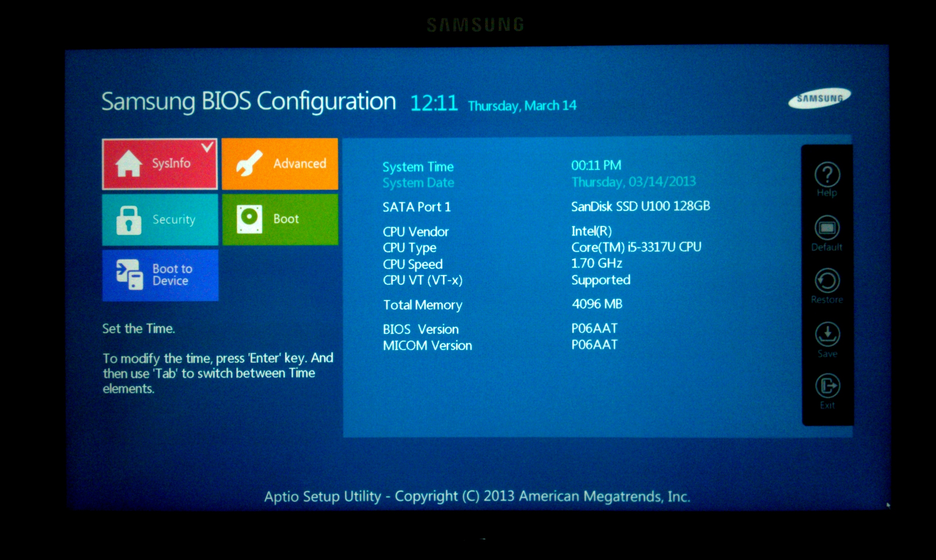The width and height of the screenshot is (936, 560).
Task: Click the System Date label
Action: pyautogui.click(x=419, y=183)
